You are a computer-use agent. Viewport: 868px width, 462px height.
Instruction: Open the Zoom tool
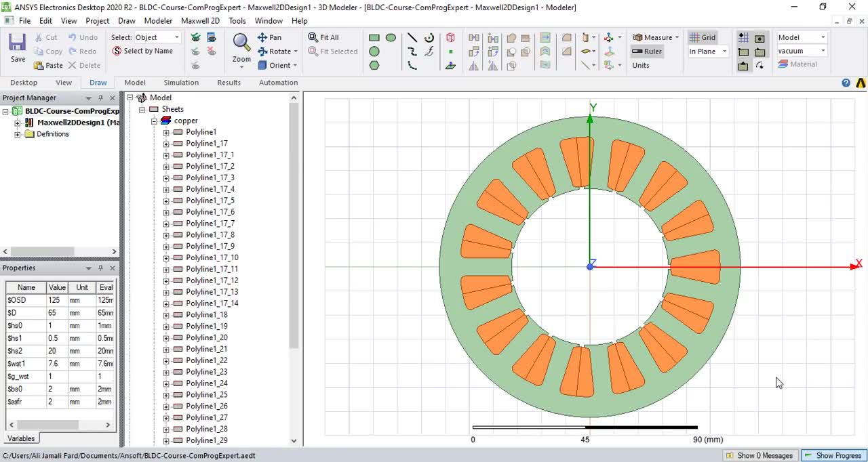[241, 49]
